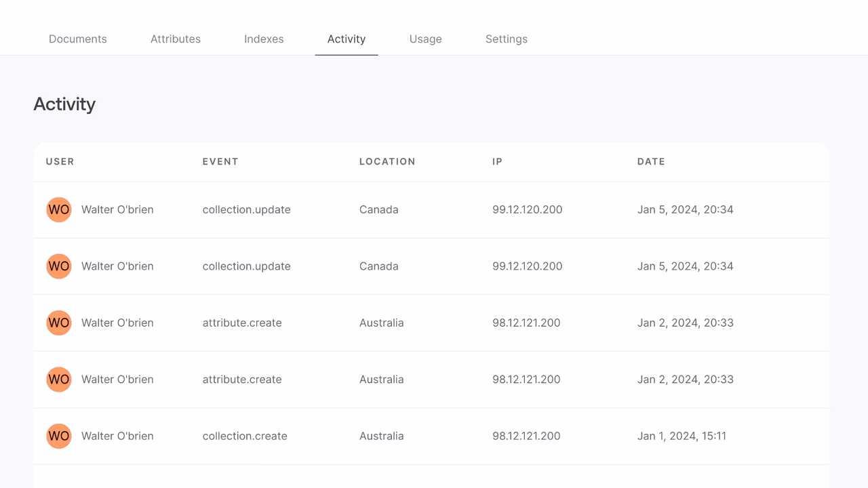Select the Activity tab
The width and height of the screenshot is (868, 488).
point(347,39)
